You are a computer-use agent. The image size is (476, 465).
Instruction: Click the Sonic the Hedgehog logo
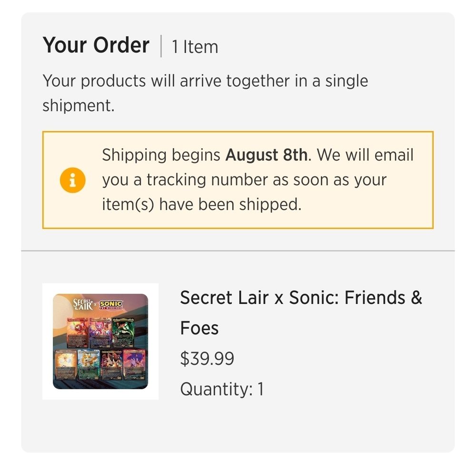coord(110,305)
